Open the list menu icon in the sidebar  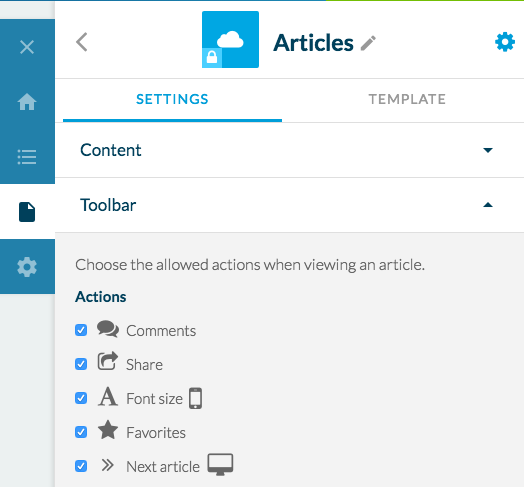(x=27, y=157)
